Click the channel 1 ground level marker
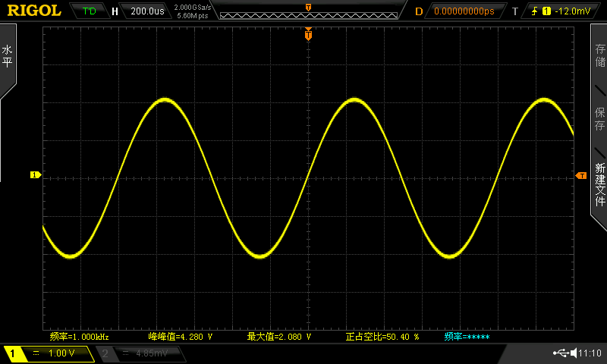Screen dimensions: 607x364 click(x=35, y=175)
